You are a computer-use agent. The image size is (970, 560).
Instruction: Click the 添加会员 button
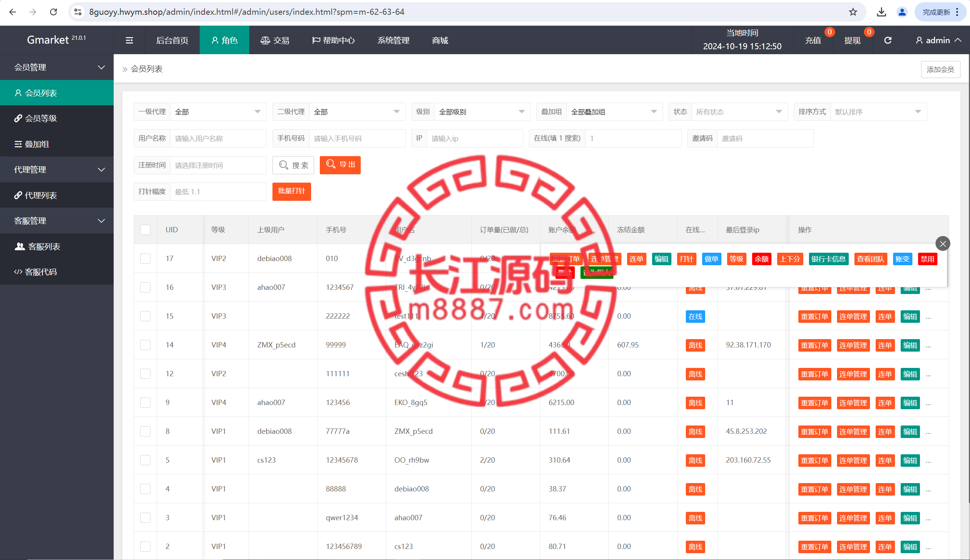point(940,69)
